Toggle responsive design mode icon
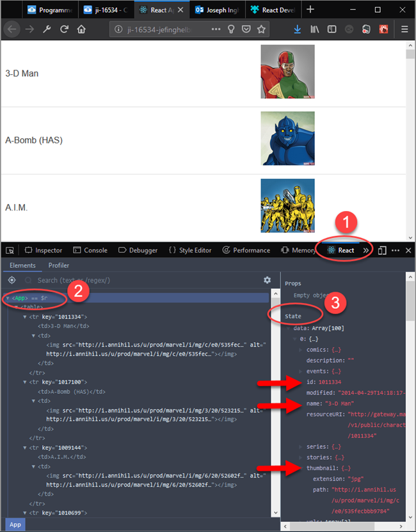The height and width of the screenshot is (532, 416). [x=382, y=251]
